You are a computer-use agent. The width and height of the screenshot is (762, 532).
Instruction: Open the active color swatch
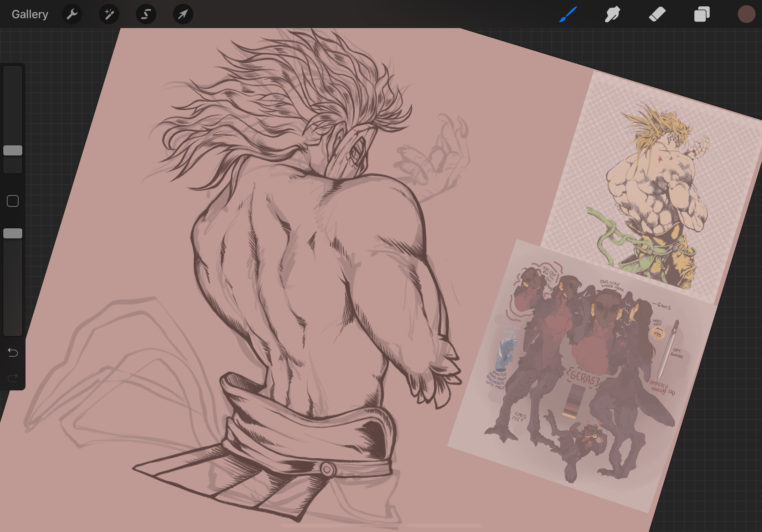(x=746, y=14)
